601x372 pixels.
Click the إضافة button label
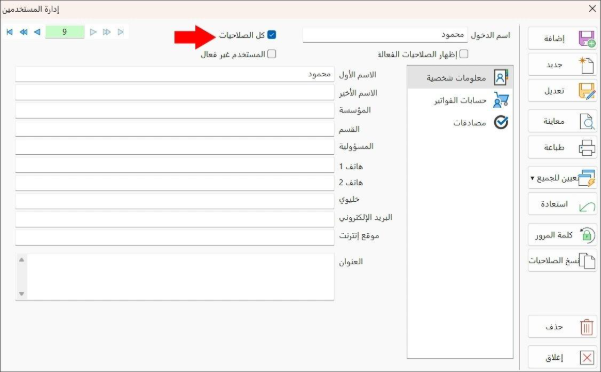pos(554,38)
